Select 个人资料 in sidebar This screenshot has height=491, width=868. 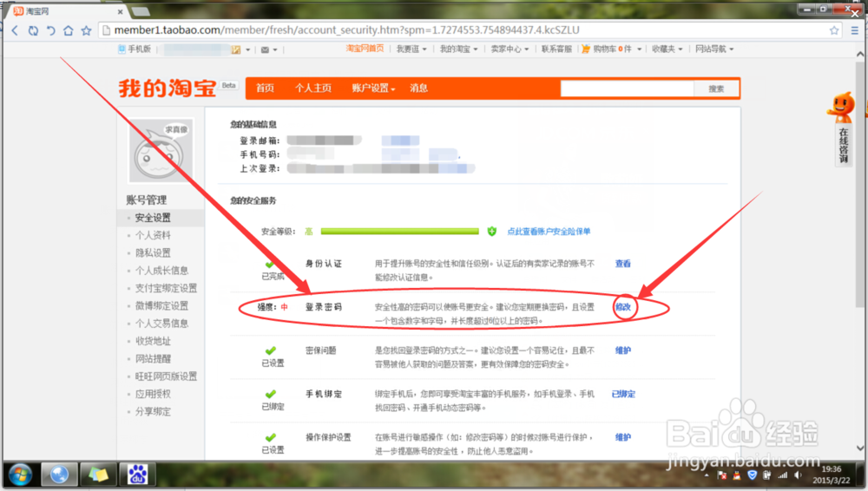[153, 235]
